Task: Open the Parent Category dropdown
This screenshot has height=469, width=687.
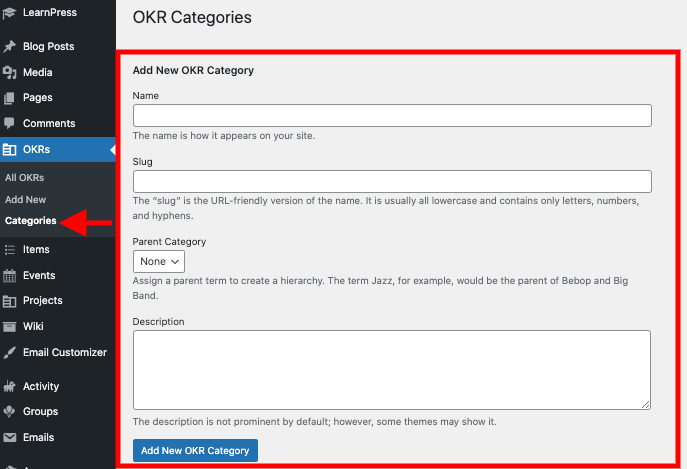Action: (x=159, y=261)
